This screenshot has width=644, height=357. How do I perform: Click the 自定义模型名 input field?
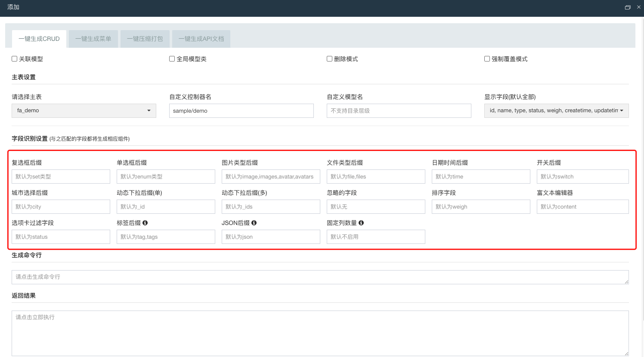[x=399, y=111]
